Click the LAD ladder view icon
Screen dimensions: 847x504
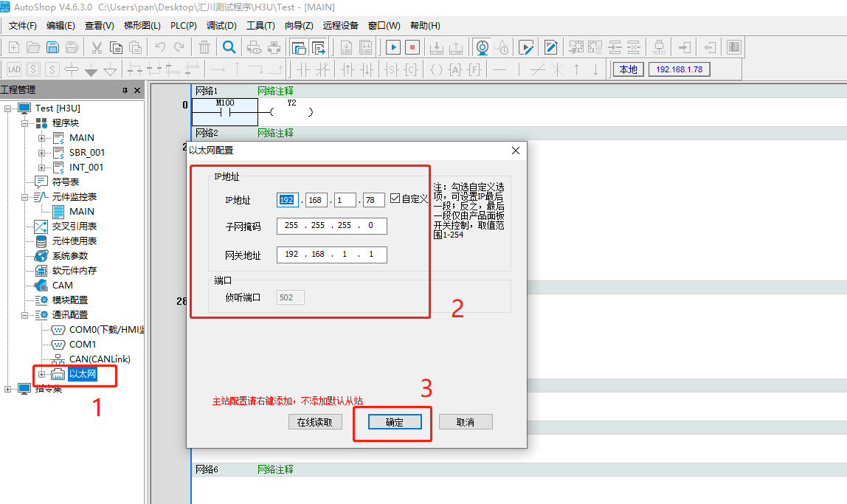click(x=14, y=69)
